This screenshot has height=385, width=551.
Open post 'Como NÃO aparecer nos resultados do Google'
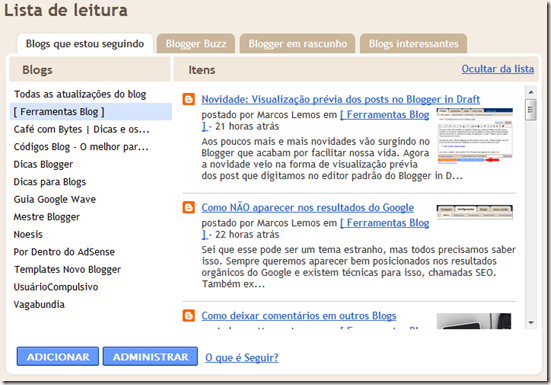307,208
